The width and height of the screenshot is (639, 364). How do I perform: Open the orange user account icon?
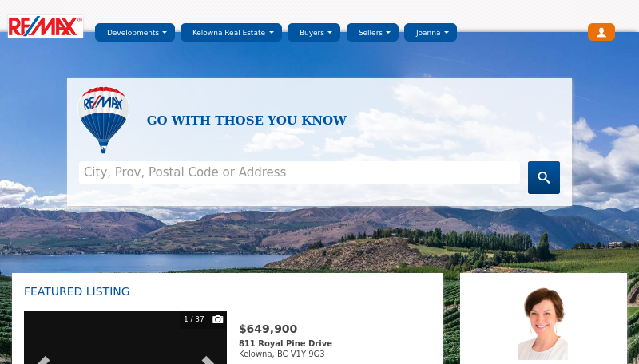601,32
